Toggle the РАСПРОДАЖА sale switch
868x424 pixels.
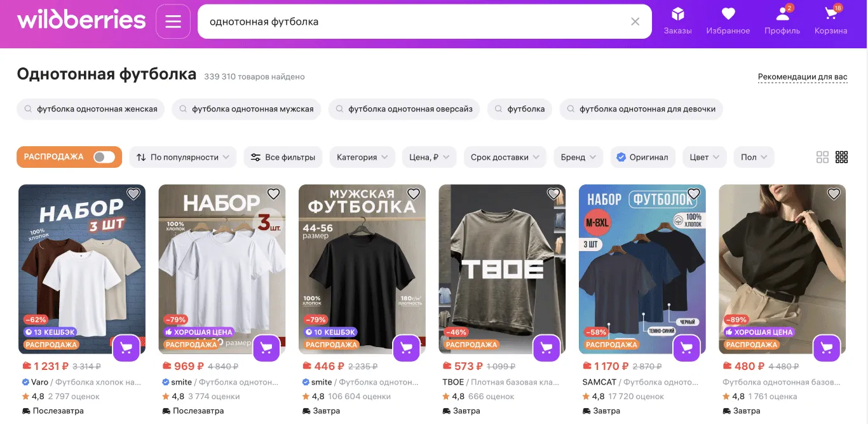(104, 157)
